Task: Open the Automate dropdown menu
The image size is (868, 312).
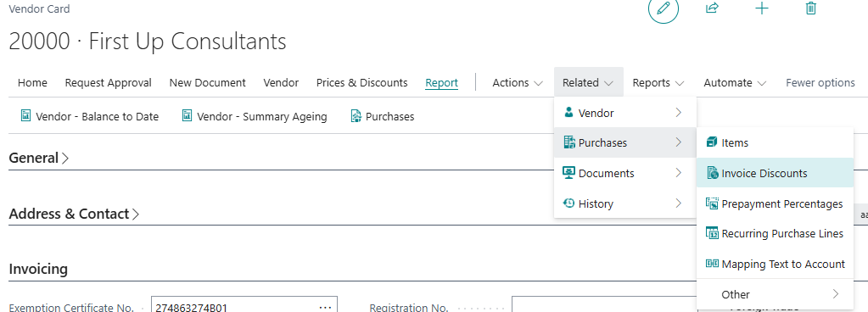Action: click(735, 82)
